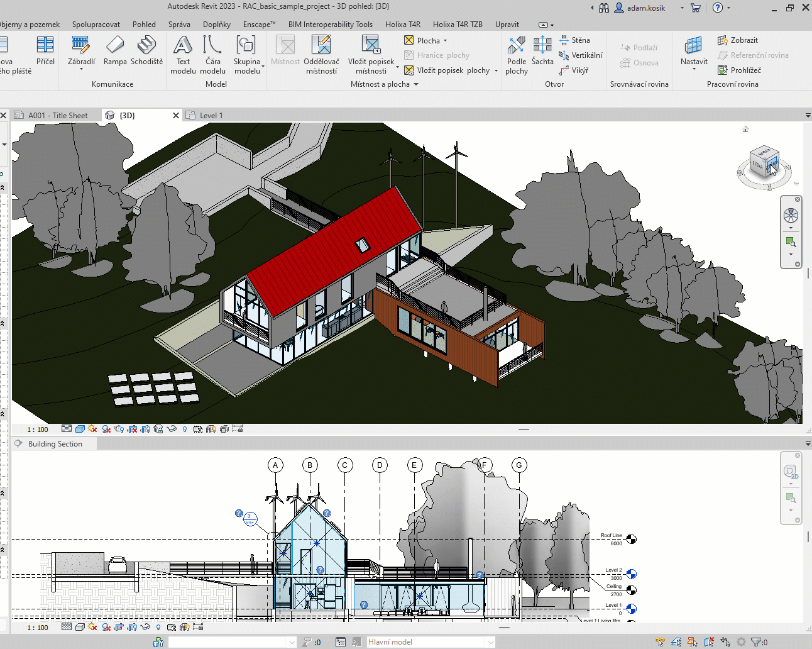Click the Stěna opening button
This screenshot has height=649, width=812.
click(574, 40)
